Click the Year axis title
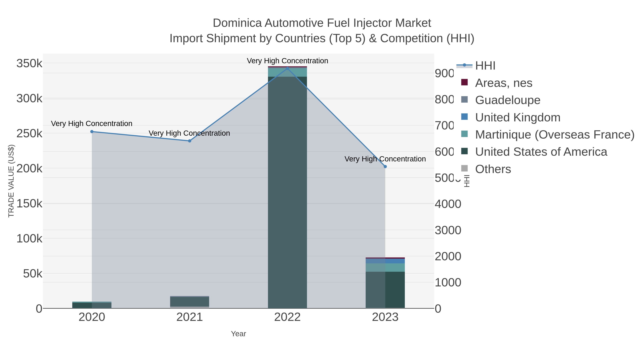The image size is (644, 362). [238, 334]
